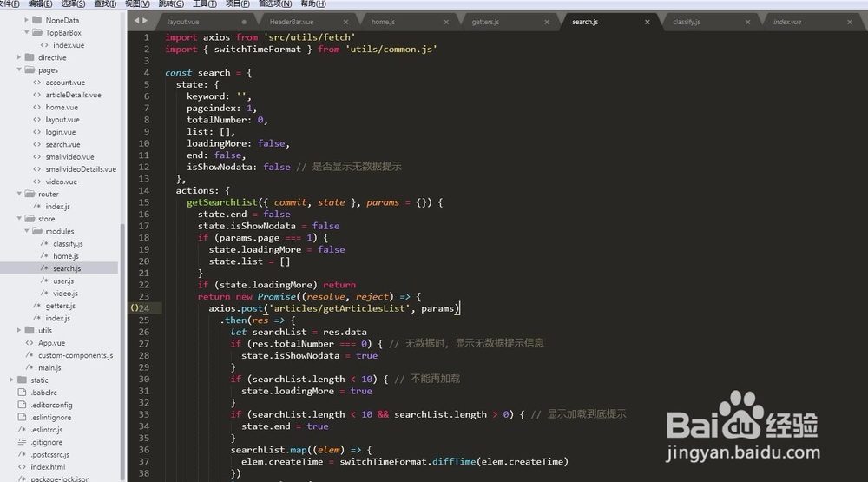Collapse the pages folder arrow
The image size is (868, 482).
pos(19,69)
